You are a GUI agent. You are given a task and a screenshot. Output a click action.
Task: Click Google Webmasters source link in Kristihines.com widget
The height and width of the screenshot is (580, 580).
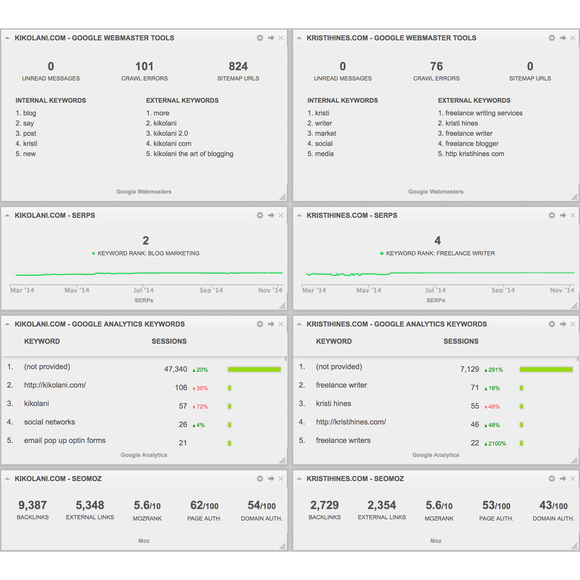[436, 192]
